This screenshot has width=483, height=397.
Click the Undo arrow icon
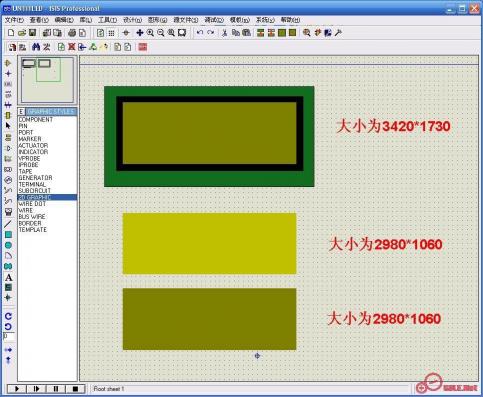[x=200, y=33]
